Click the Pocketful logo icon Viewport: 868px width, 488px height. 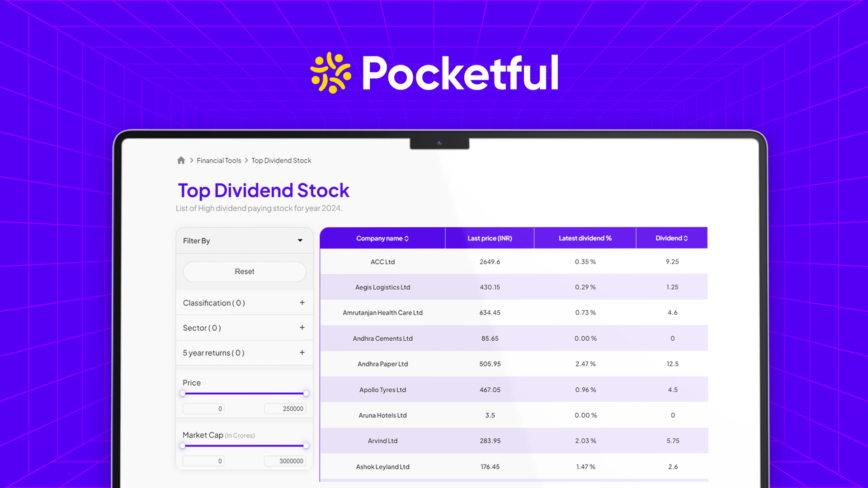(x=330, y=72)
